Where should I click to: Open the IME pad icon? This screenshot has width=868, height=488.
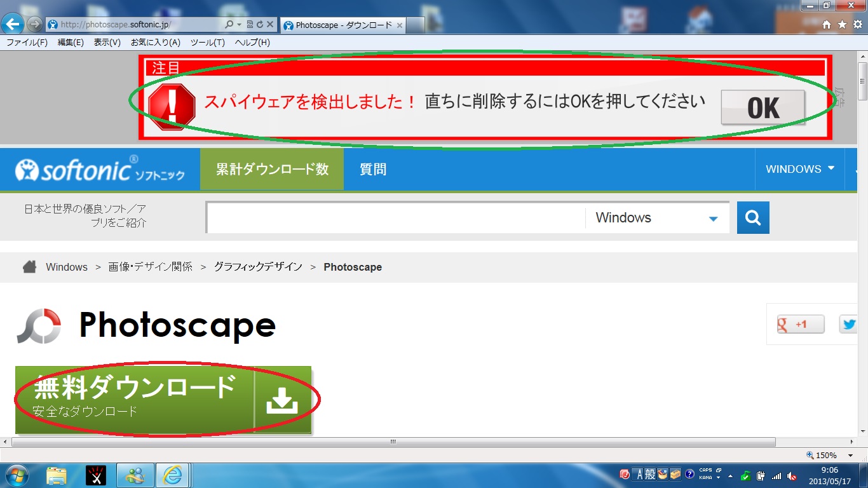pos(663,475)
